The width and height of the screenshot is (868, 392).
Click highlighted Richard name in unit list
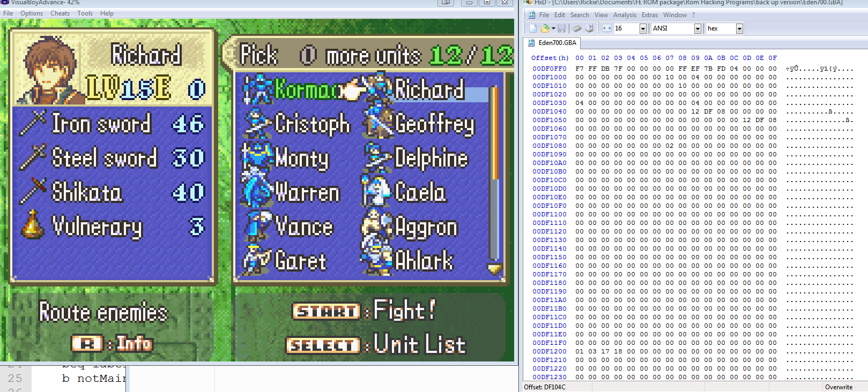(429, 89)
